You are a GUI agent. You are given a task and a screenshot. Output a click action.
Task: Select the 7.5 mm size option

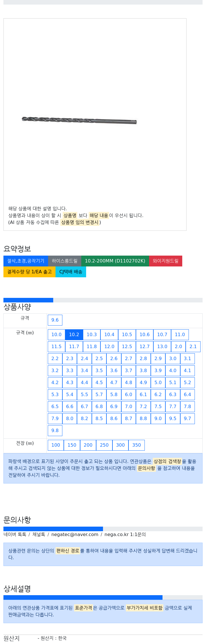click(x=158, y=406)
